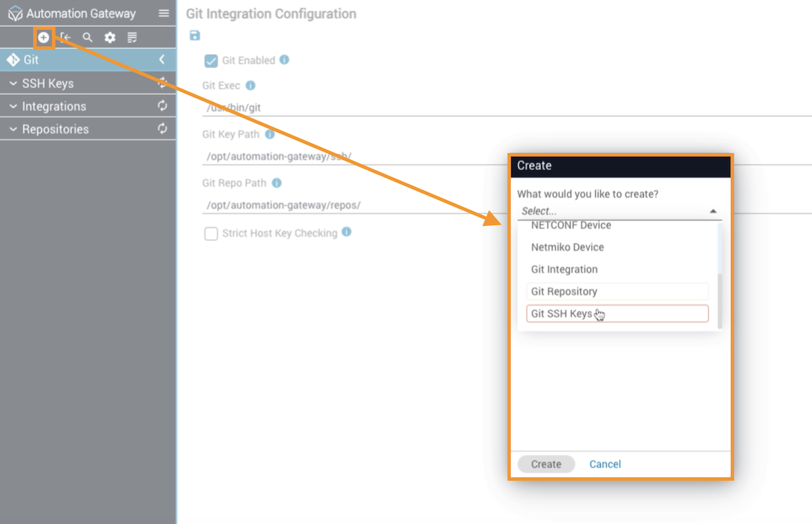Click the collapse-all arrow icon in sidebar toolbar
812x524 pixels.
point(65,37)
